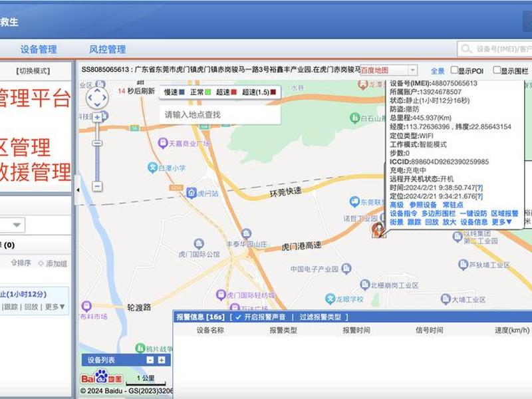This screenshot has width=532, height=399.
Task: Open 区域报警 in the device popup
Action: tap(505, 213)
